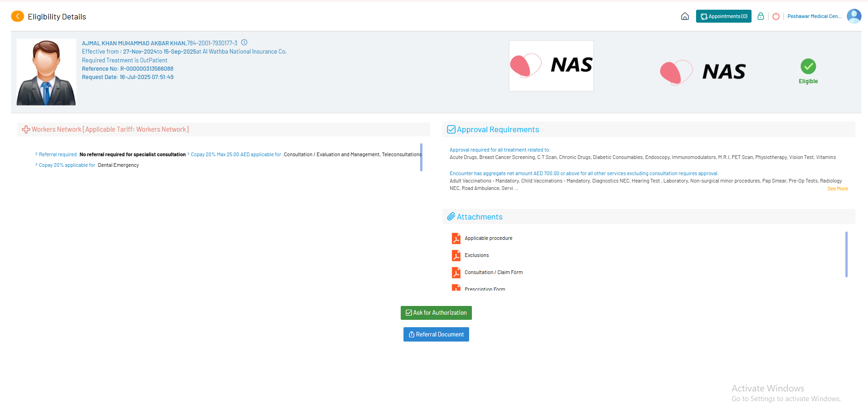This screenshot has height=403, width=868.
Task: Click the green Eligible checkmark icon
Action: click(x=808, y=67)
